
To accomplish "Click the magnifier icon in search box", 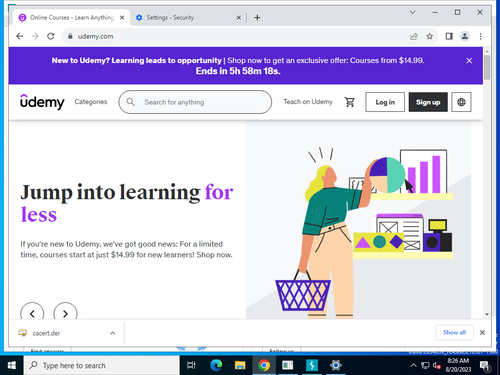I will tap(131, 102).
